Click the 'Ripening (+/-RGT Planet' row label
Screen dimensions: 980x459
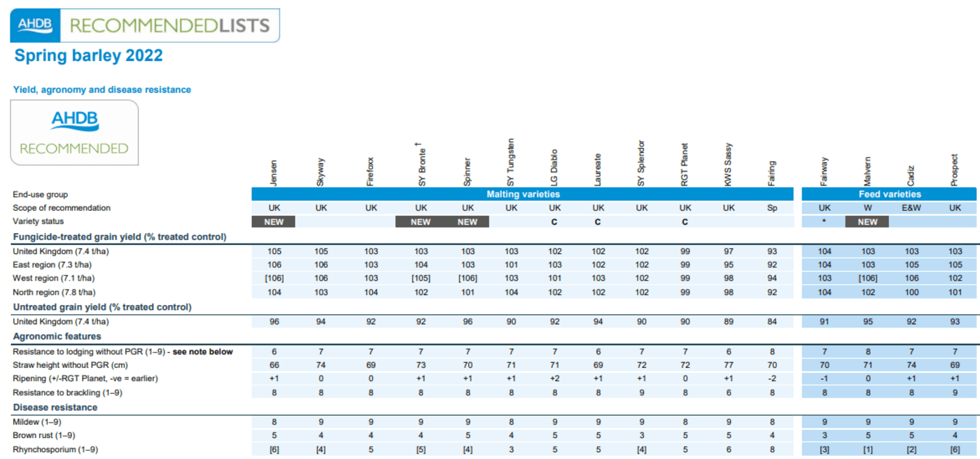pyautogui.click(x=85, y=379)
